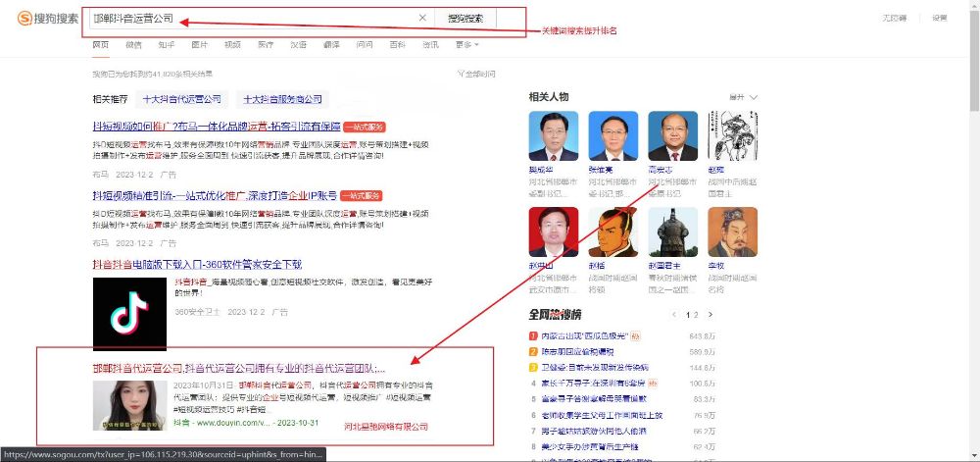
Task: Expand the 更多 dropdown
Action: pos(466,44)
